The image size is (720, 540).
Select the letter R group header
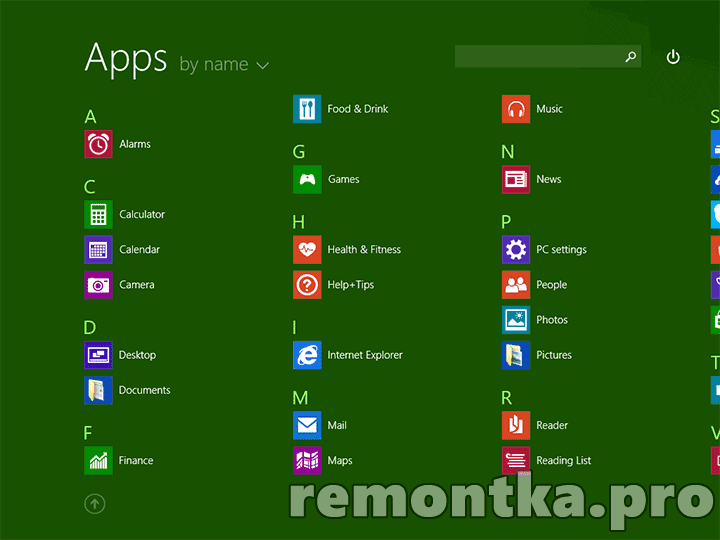tap(506, 398)
